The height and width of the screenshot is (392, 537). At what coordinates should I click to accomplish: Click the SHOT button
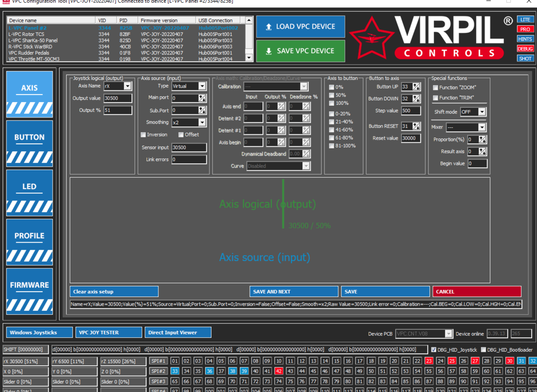pos(525,59)
